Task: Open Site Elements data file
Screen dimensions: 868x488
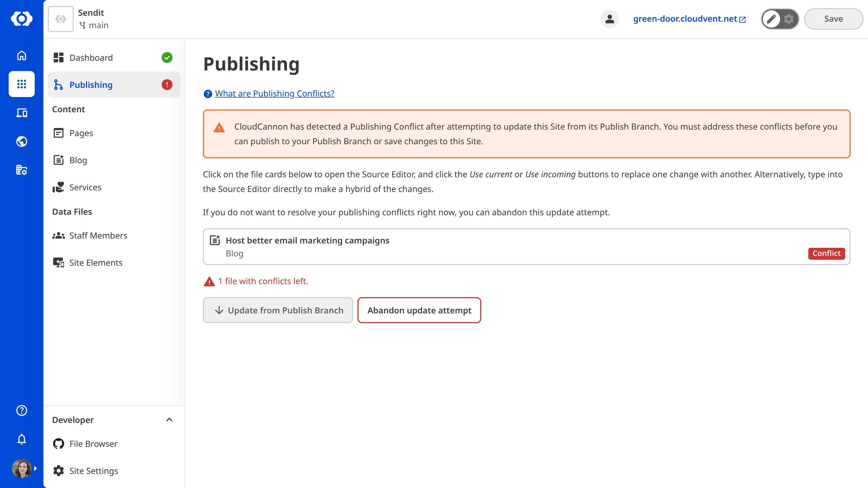Action: (x=114, y=263)
